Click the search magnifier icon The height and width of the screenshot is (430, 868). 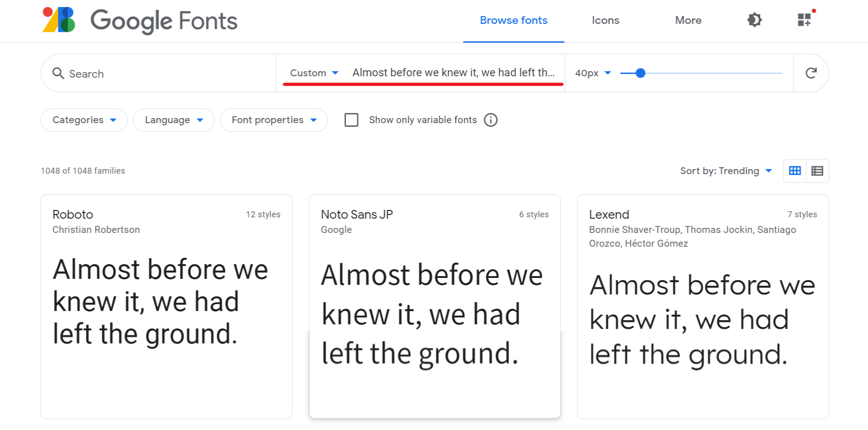click(x=58, y=73)
